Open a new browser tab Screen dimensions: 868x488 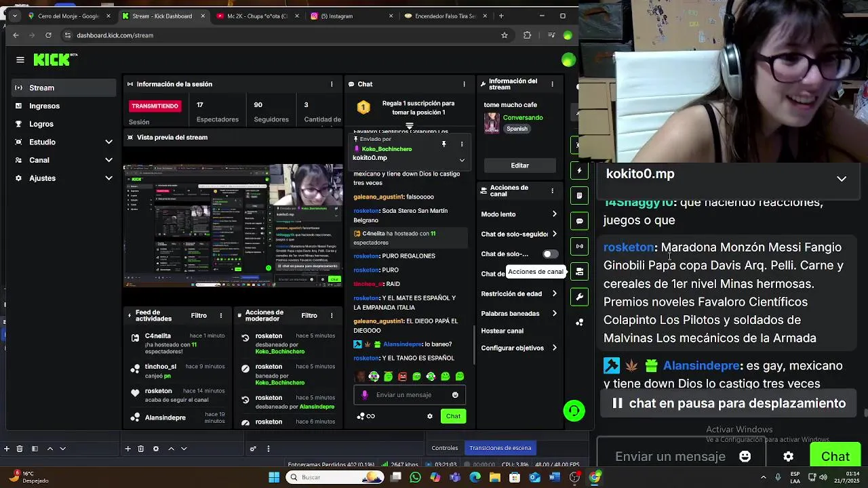click(501, 16)
